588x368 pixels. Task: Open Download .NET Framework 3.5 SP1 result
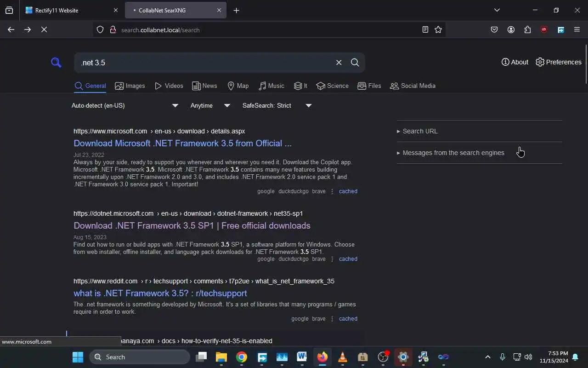click(192, 225)
